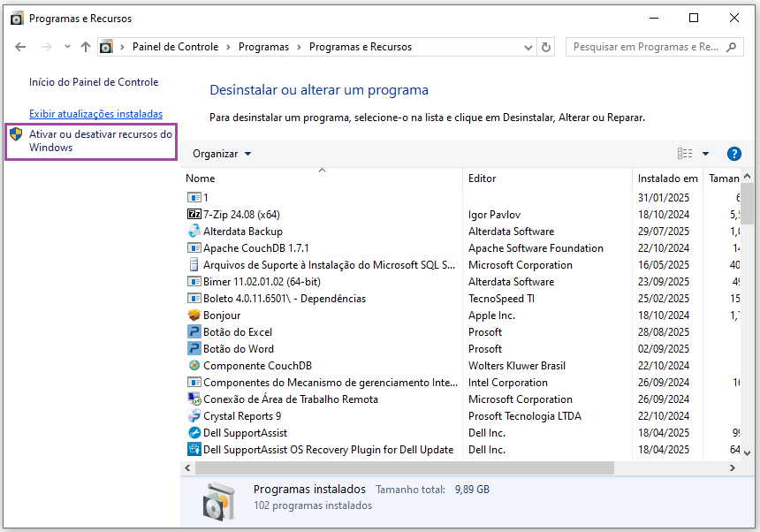
Task: Navigate to Programas breadcrumb
Action: [x=263, y=47]
